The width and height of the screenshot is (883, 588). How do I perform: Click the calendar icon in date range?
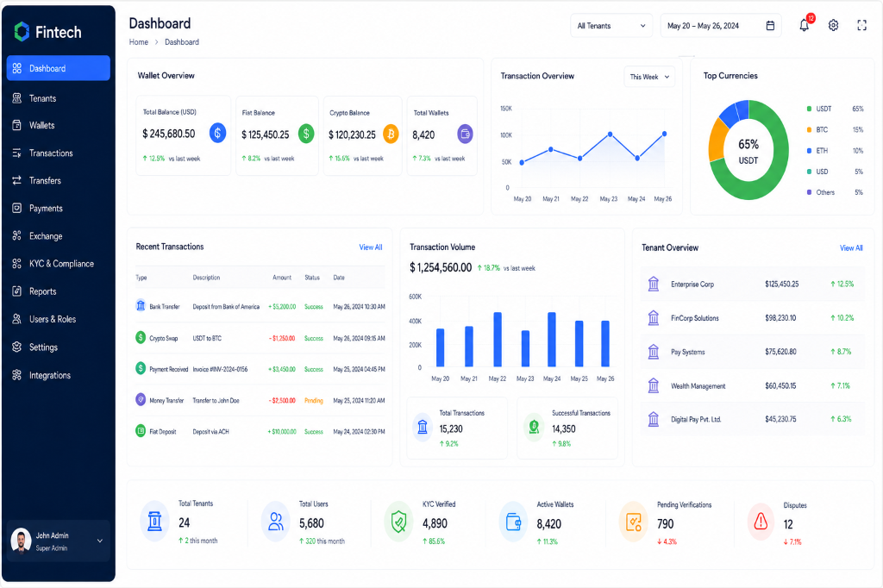click(x=770, y=25)
